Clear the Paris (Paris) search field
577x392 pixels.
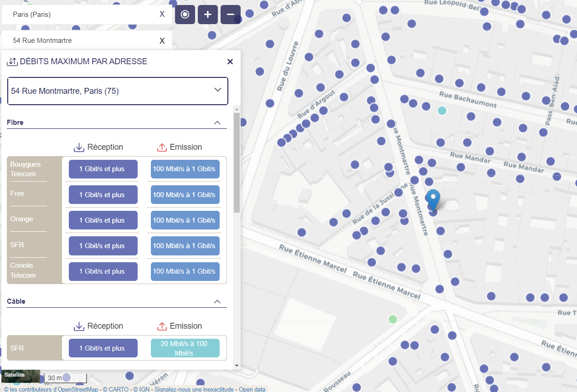tap(162, 14)
